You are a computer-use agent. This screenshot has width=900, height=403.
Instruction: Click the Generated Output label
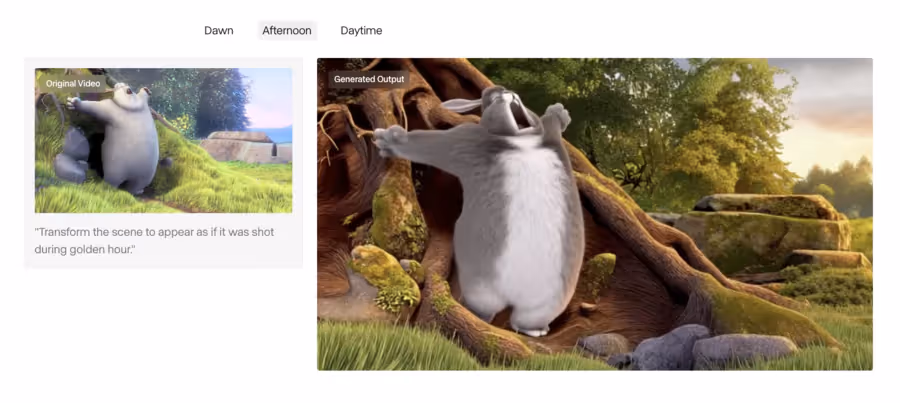369,79
